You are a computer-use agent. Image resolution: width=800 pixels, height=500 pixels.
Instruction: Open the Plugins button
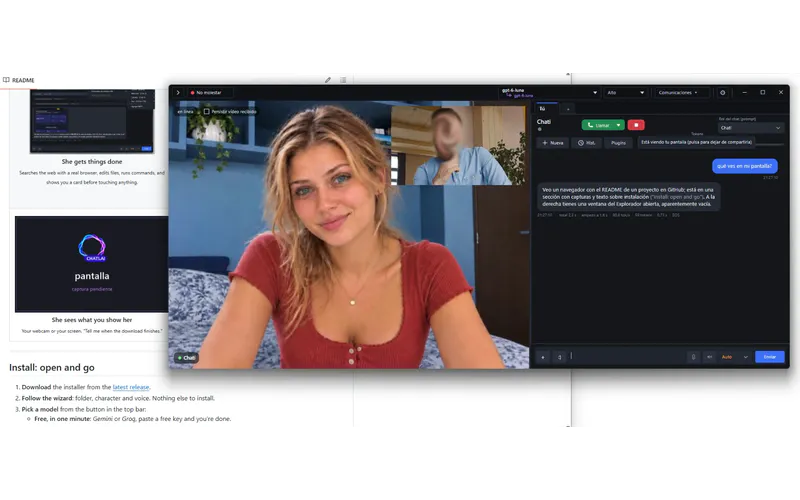coord(618,143)
